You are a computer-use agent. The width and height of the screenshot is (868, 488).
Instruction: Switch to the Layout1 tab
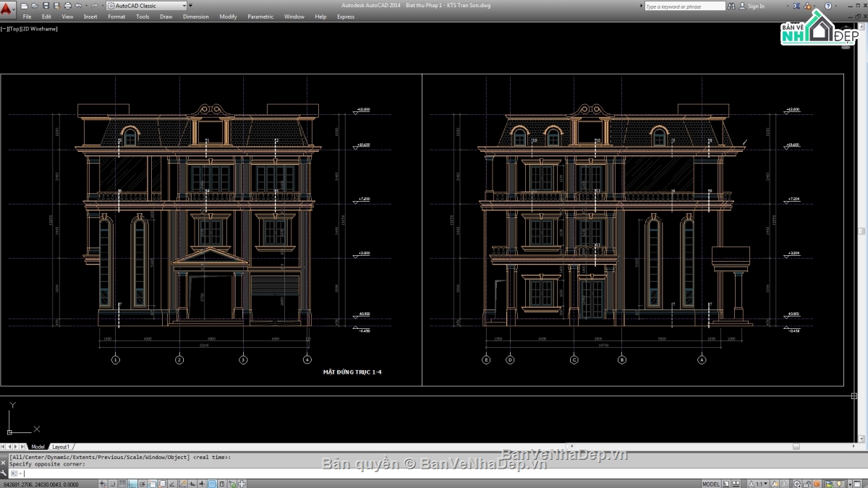coord(61,447)
